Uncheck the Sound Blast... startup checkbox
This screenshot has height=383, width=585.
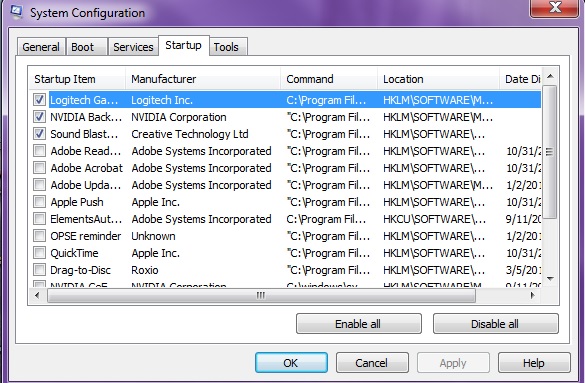40,134
